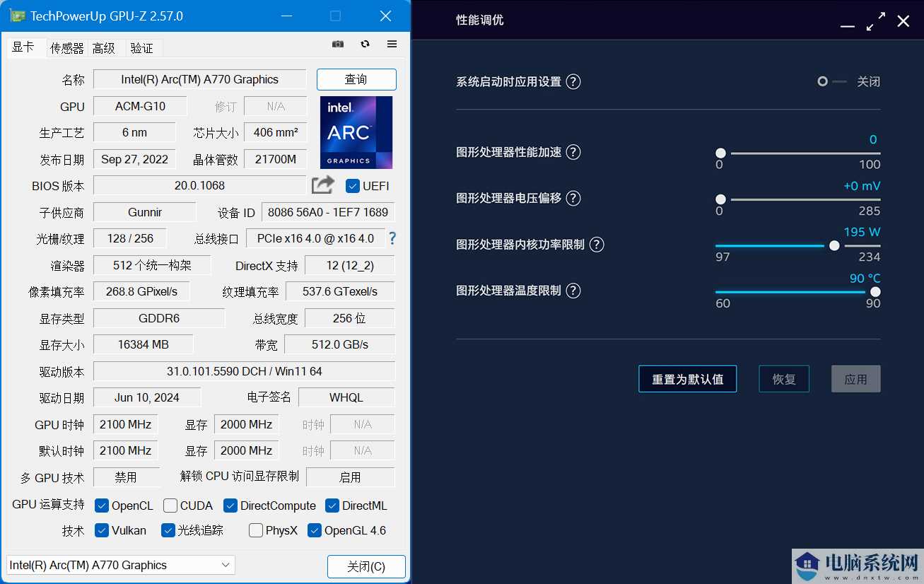Click the 多 GPU 技术 value 禁用
Screen dimensions: 924x584
(126, 477)
